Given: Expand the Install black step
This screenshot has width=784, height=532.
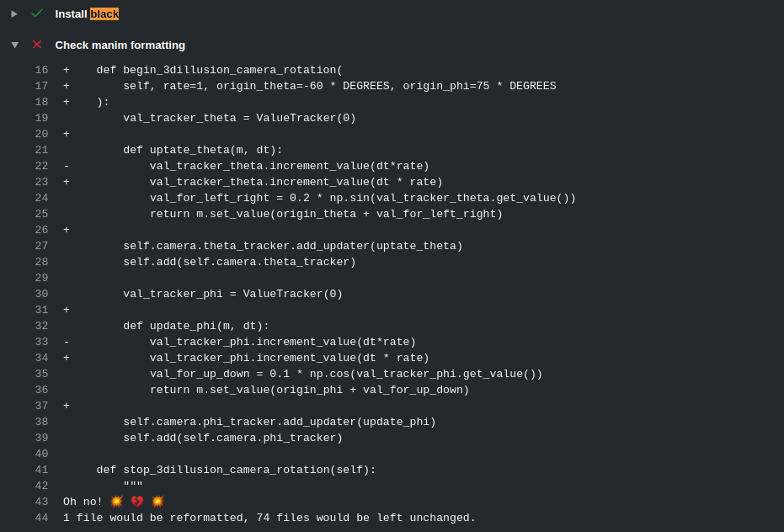Looking at the screenshot, I should coord(14,14).
